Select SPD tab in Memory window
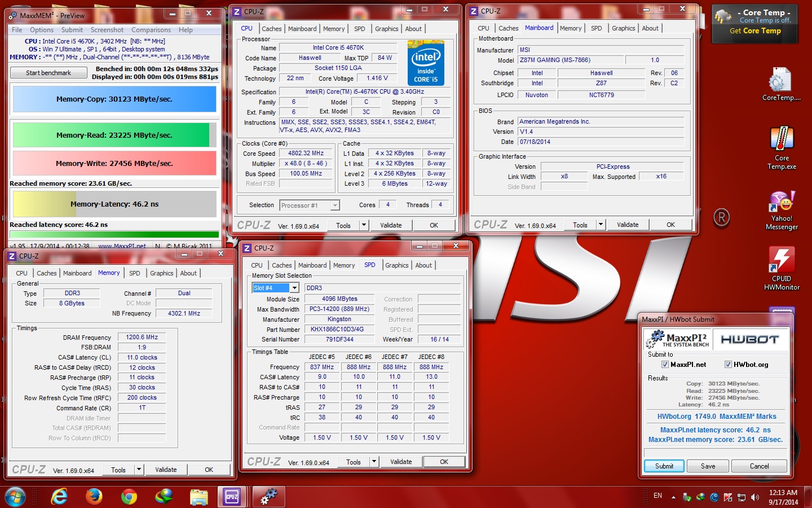This screenshot has width=812, height=508. click(x=134, y=273)
